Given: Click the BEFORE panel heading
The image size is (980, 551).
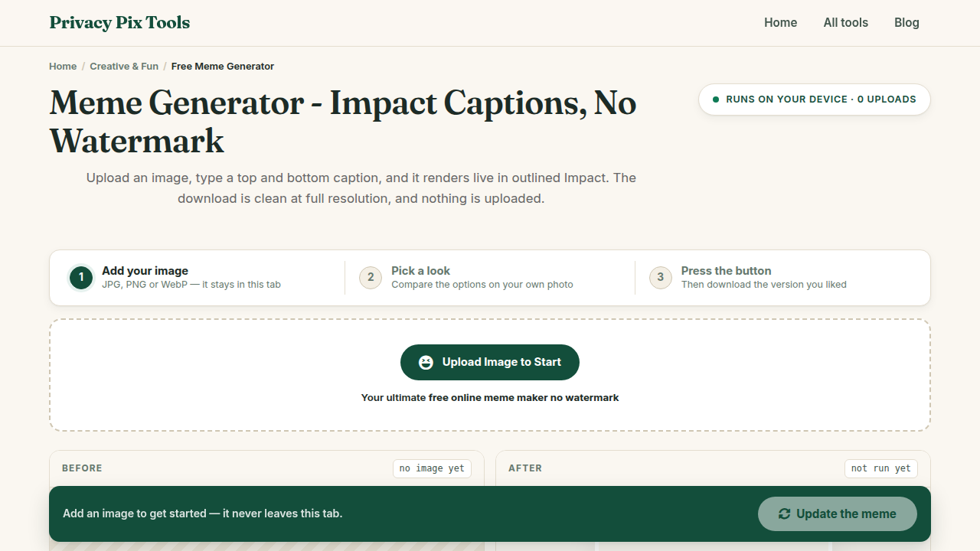Looking at the screenshot, I should point(82,468).
